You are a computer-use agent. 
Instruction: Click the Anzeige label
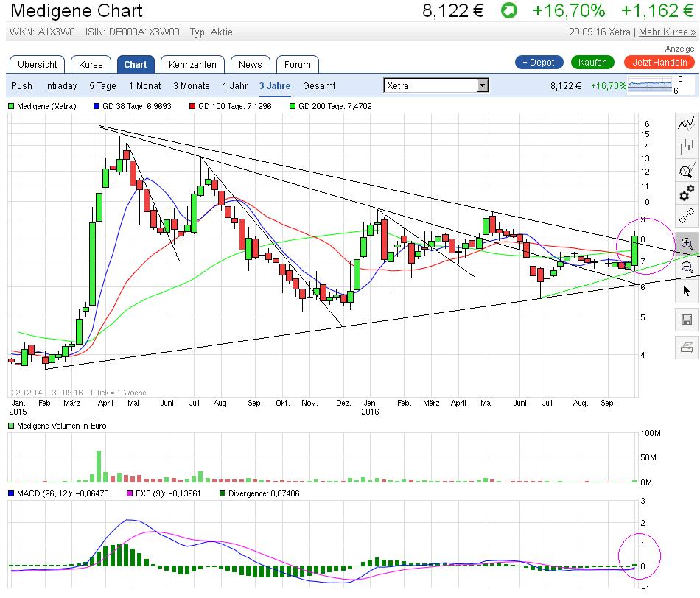pyautogui.click(x=679, y=49)
